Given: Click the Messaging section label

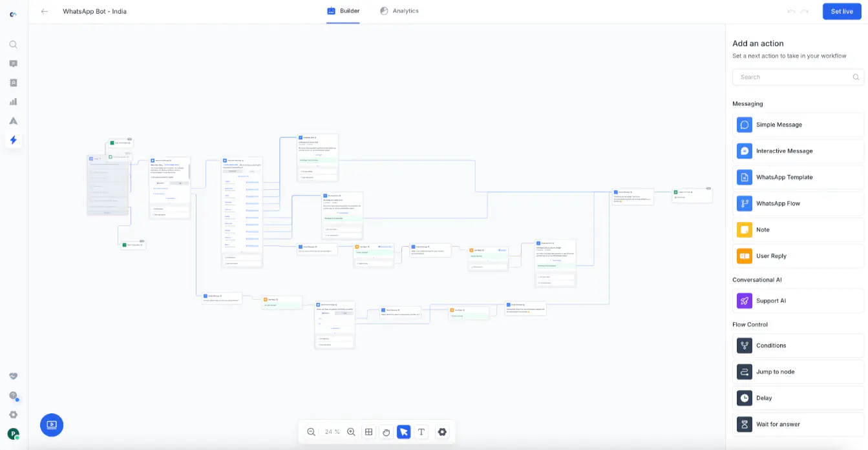Looking at the screenshot, I should click(748, 103).
